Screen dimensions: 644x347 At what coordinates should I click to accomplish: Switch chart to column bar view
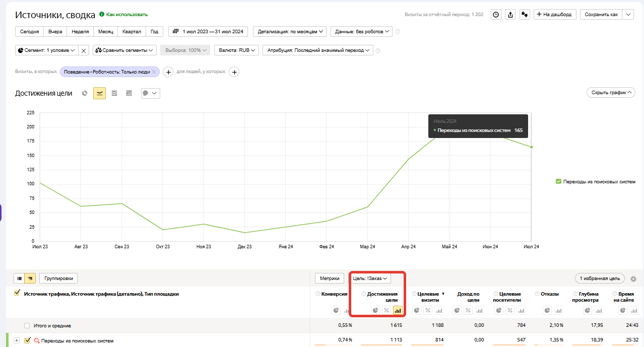(x=129, y=93)
